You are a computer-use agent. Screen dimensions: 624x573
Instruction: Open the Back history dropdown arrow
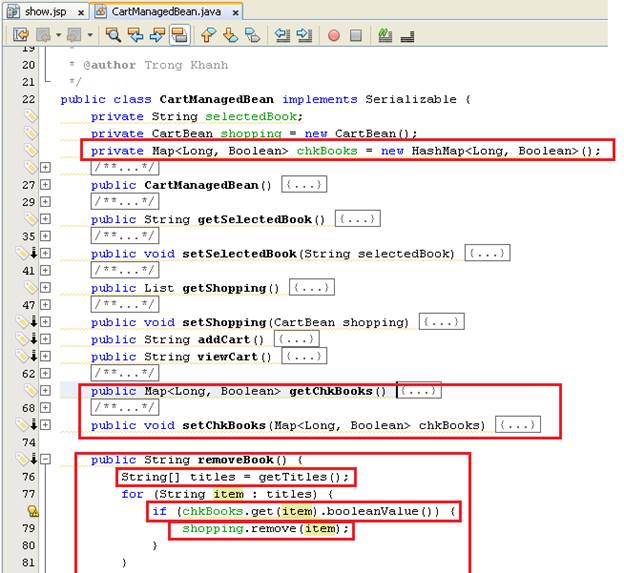coord(58,35)
